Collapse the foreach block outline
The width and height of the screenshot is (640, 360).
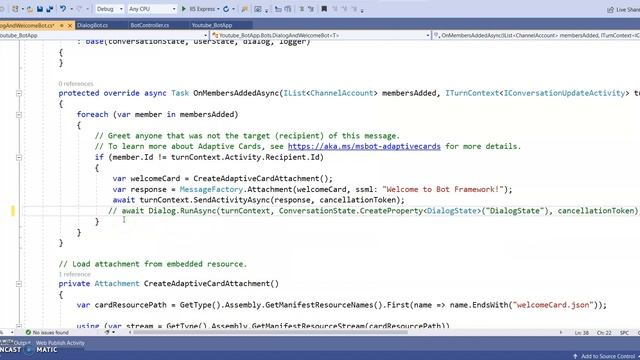[19, 115]
